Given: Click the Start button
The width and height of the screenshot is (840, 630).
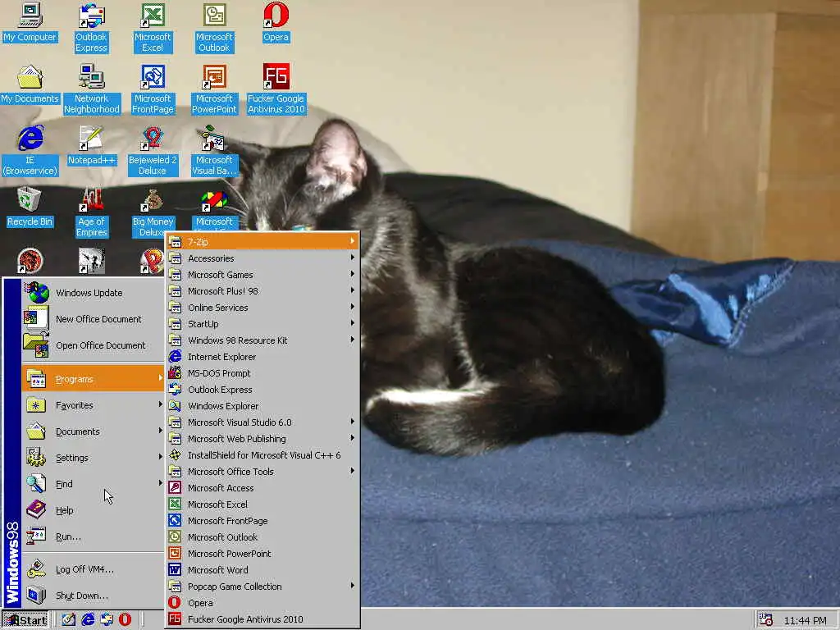Looking at the screenshot, I should pyautogui.click(x=25, y=620).
